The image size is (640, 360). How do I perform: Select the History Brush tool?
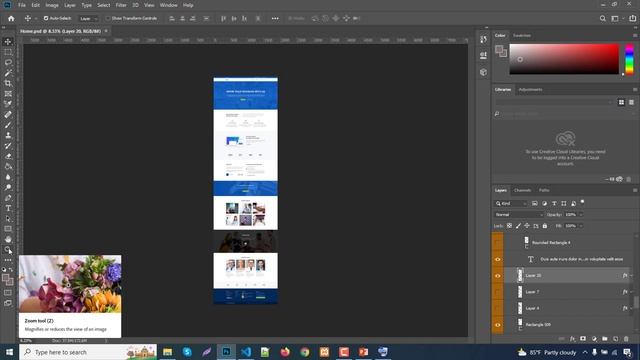[8, 146]
